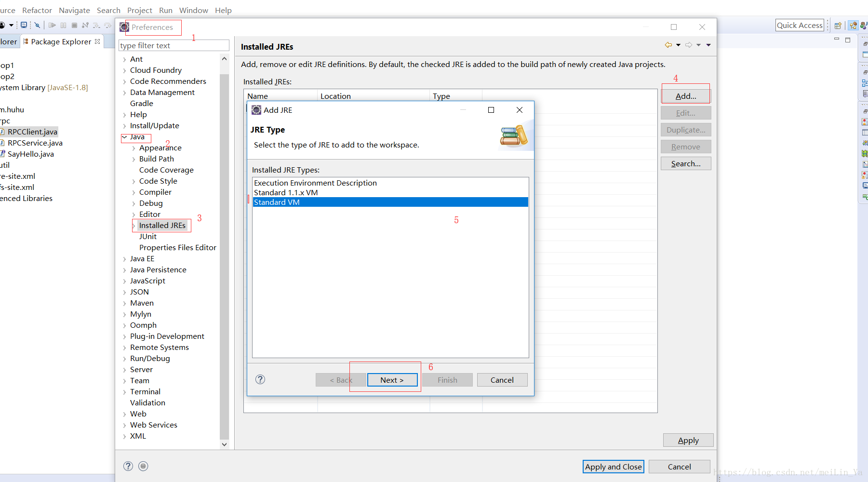The image size is (868, 482).
Task: Minimize the editor area
Action: [837, 40]
